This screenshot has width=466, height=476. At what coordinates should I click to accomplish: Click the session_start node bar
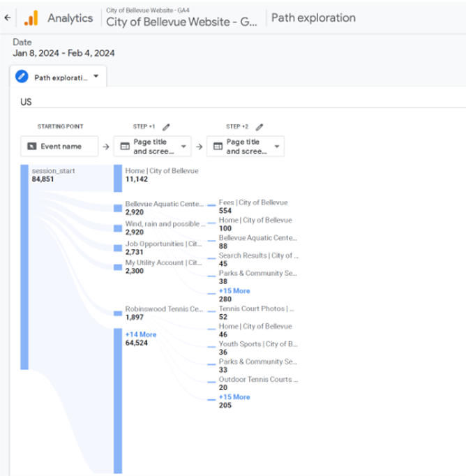pos(24,267)
